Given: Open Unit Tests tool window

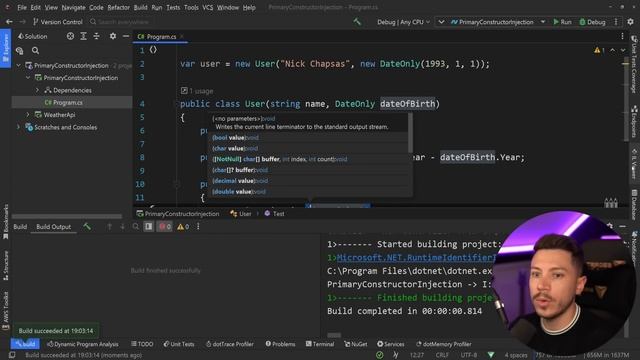Looking at the screenshot, I should (179, 344).
